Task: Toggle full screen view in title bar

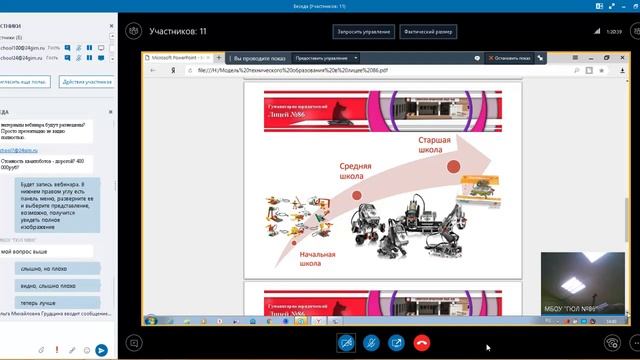Action: click(x=611, y=6)
